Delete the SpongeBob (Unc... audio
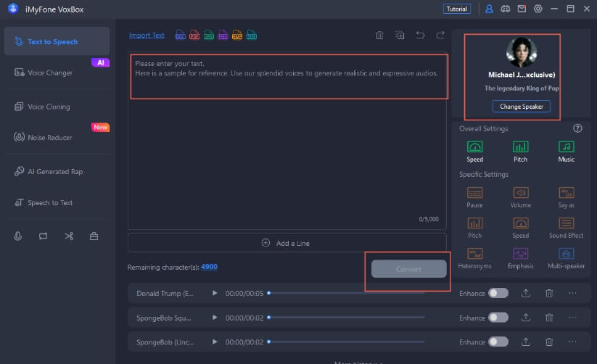This screenshot has width=597, height=364. (549, 342)
